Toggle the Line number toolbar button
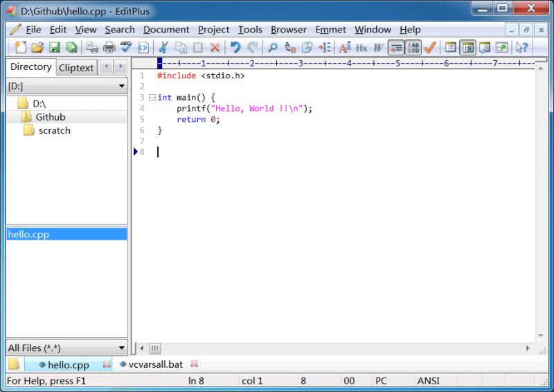Screen dimensions: 554x392 (x=413, y=47)
